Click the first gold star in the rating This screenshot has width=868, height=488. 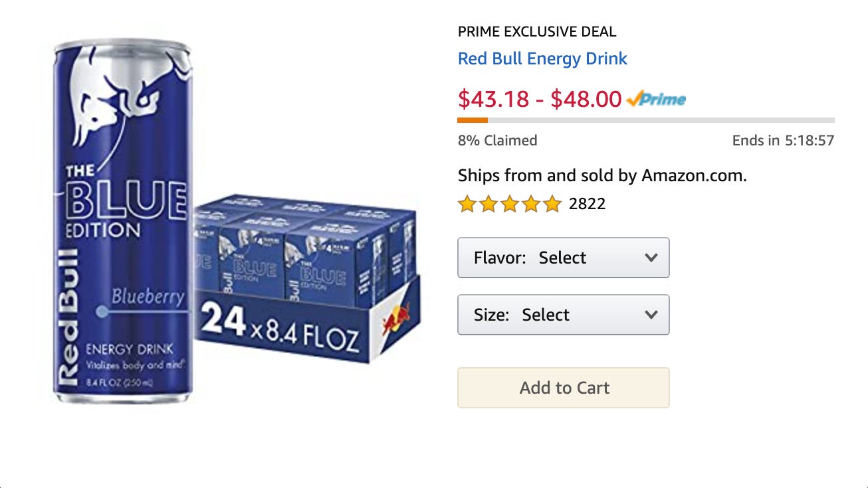point(466,204)
